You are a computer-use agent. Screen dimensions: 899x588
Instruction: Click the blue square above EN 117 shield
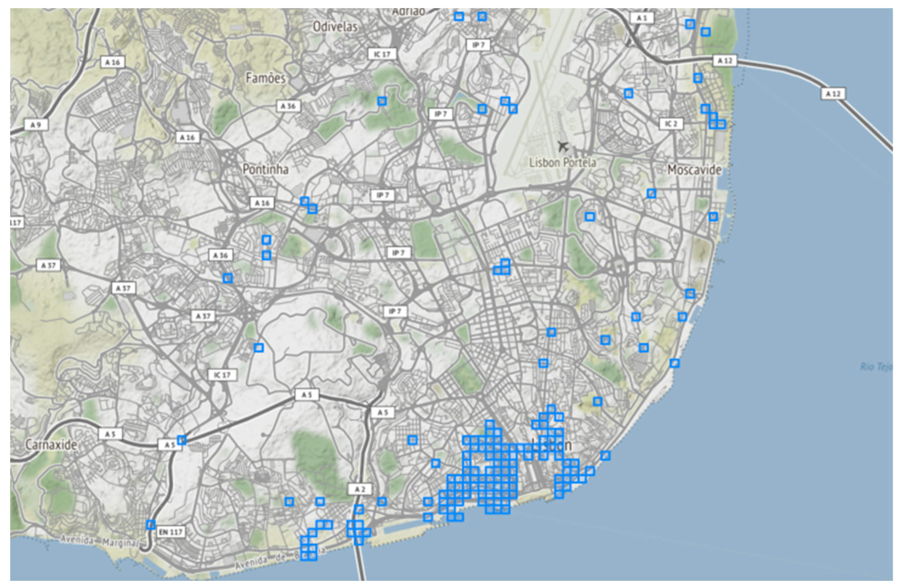pos(151,525)
